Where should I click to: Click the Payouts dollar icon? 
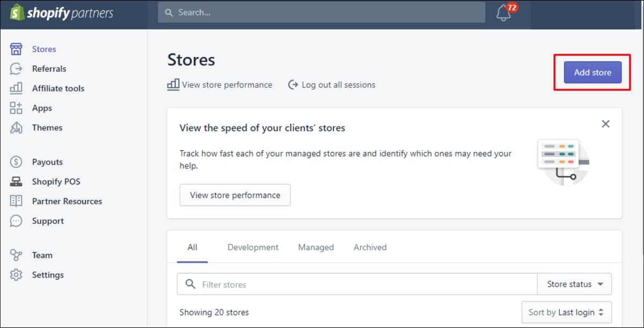click(16, 162)
